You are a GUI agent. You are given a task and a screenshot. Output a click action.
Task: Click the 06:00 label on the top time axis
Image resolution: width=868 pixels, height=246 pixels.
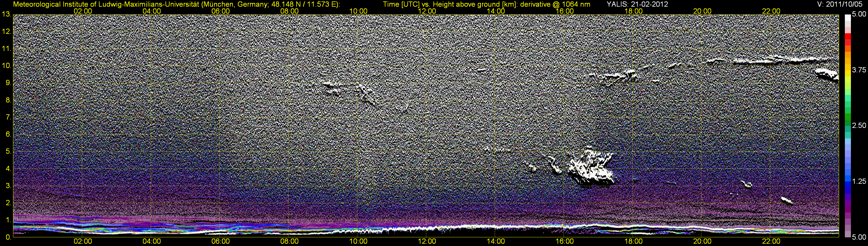pyautogui.click(x=220, y=11)
